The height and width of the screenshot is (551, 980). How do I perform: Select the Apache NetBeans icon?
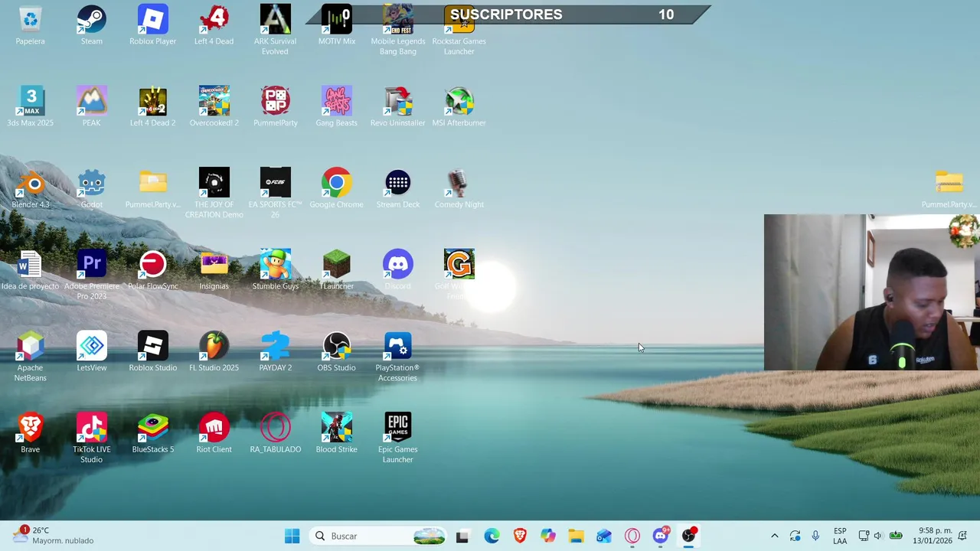coord(30,357)
